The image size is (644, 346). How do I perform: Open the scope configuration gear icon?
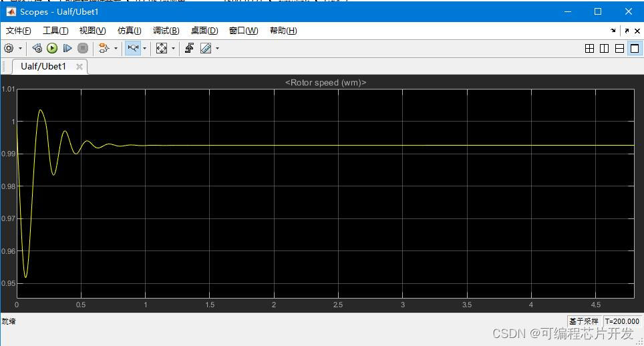(x=9, y=49)
